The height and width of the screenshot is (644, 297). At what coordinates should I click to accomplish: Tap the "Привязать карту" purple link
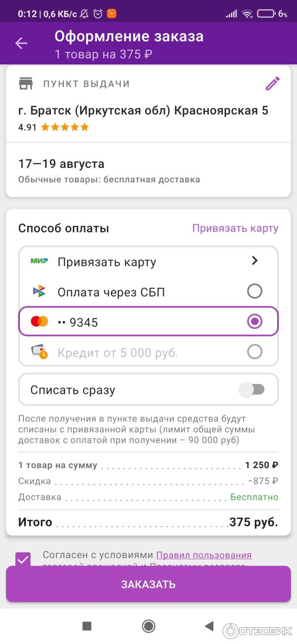[235, 228]
